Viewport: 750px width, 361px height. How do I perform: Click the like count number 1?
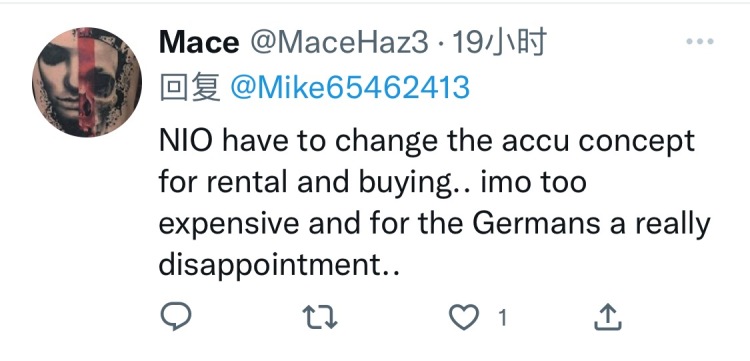click(502, 317)
